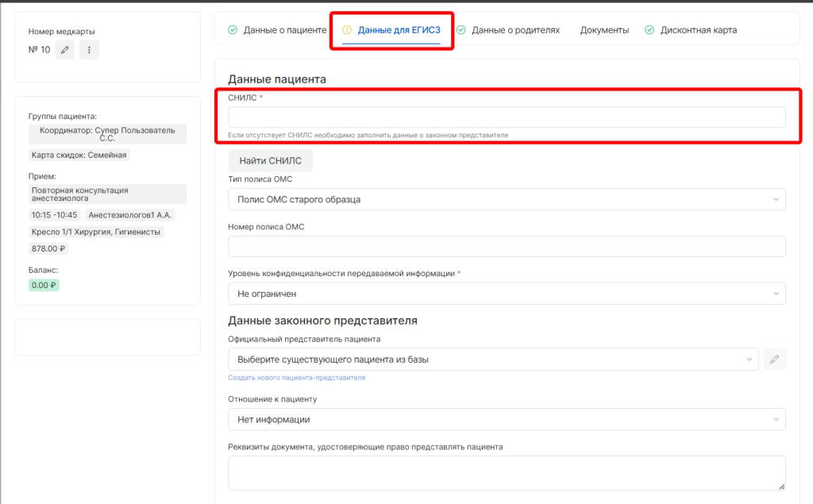Image resolution: width=813 pixels, height=504 pixels.
Task: Click Создать нового пациента-представителя link
Action: (296, 378)
